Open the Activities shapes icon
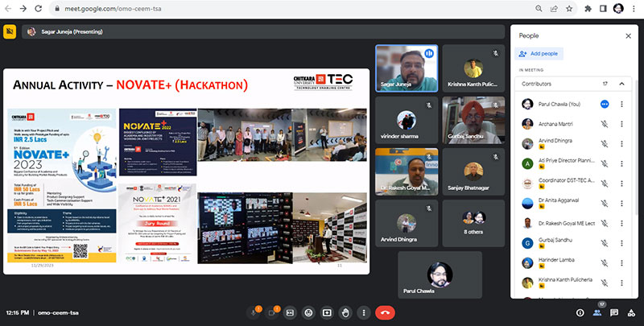 tap(632, 312)
